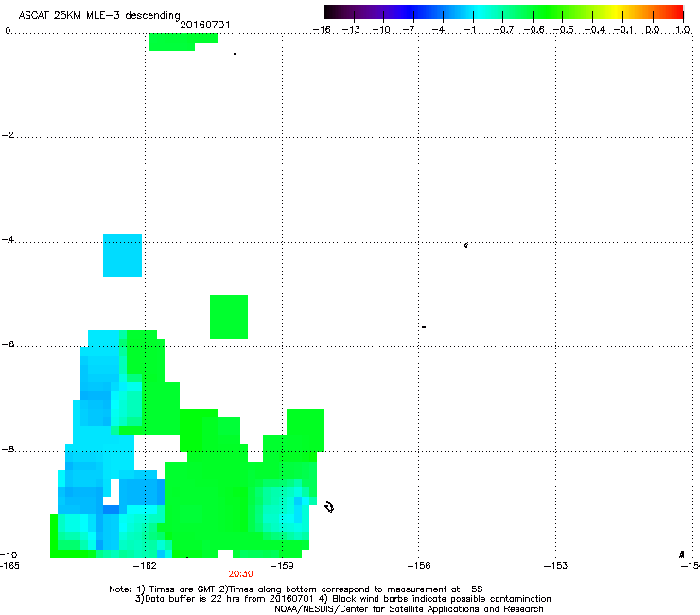Pick the cyan section of the color bar
This screenshot has width=700, height=615.
tap(478, 12)
